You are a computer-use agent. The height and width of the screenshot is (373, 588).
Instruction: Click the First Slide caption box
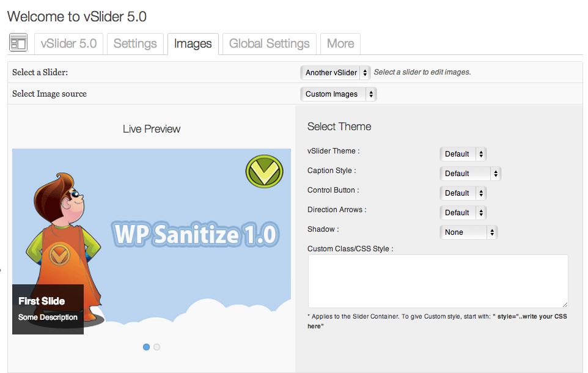tap(48, 309)
